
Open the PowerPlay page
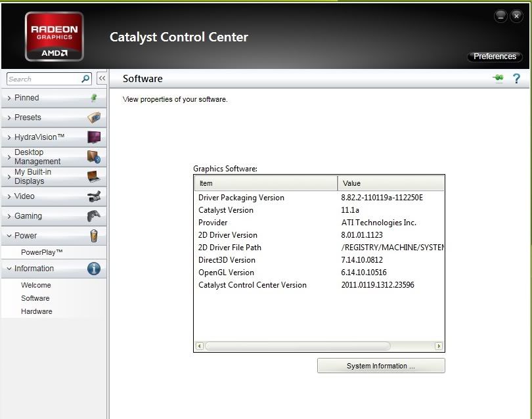pyautogui.click(x=42, y=252)
